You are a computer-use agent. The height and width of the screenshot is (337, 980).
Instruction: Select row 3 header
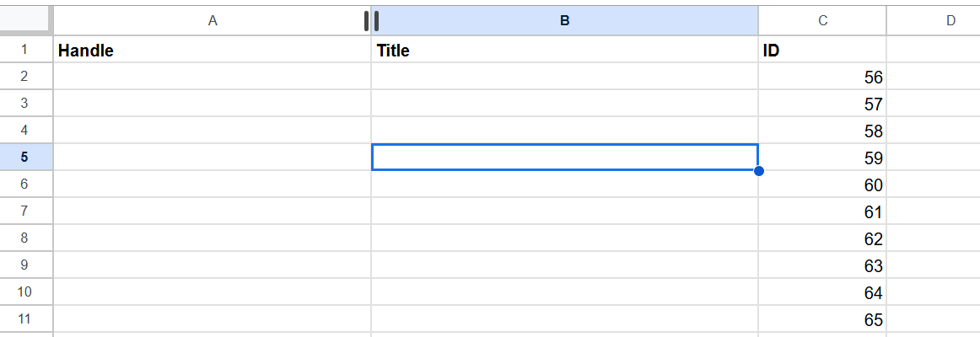click(25, 104)
